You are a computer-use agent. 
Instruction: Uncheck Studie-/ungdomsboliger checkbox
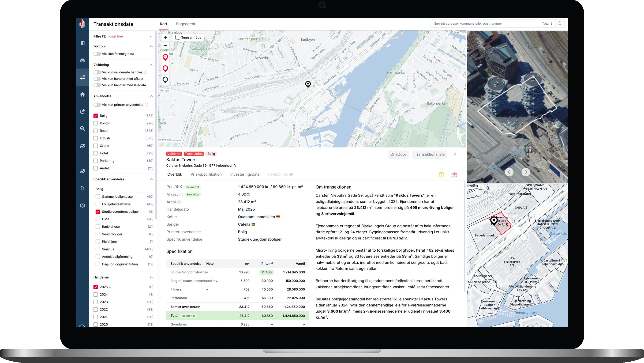98,212
